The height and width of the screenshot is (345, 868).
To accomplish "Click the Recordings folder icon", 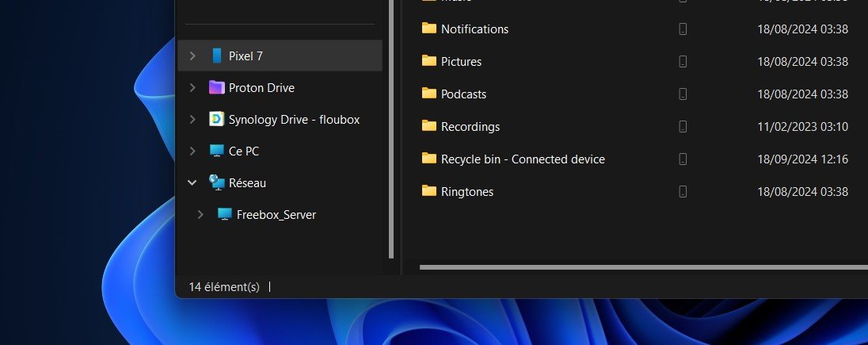I will [x=429, y=126].
